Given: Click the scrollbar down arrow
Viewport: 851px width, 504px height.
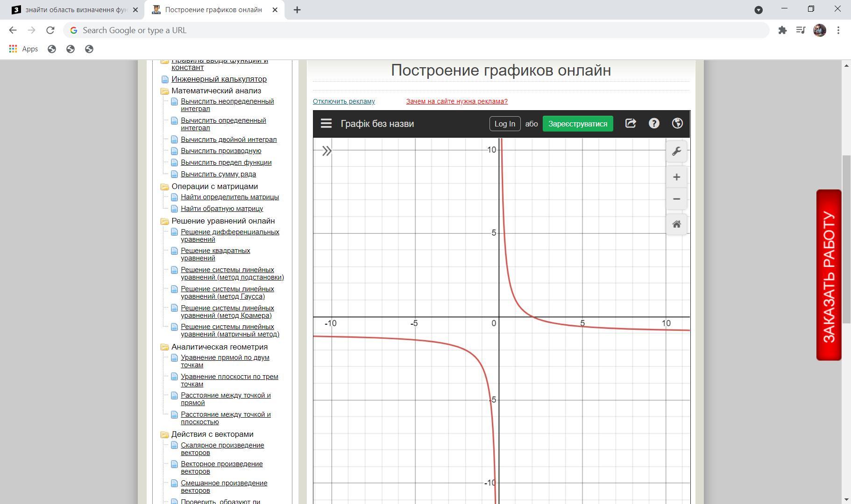Looking at the screenshot, I should [x=847, y=499].
